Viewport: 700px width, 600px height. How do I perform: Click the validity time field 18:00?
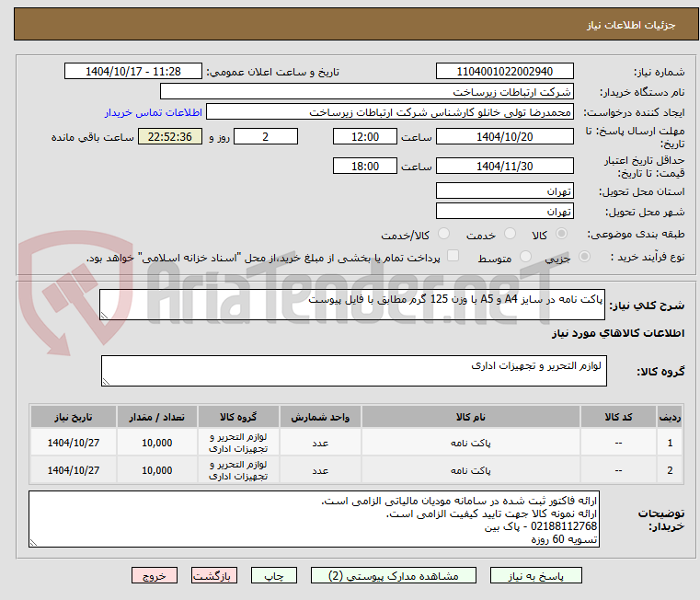(365, 166)
